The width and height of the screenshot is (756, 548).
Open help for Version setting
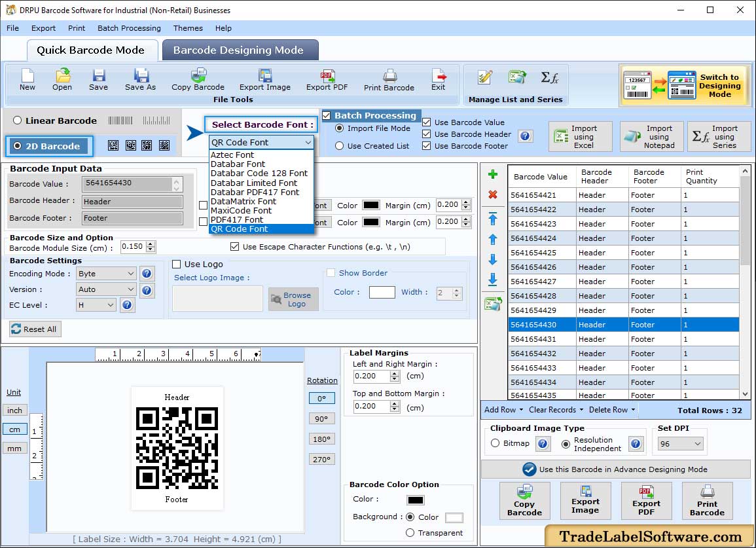[147, 290]
